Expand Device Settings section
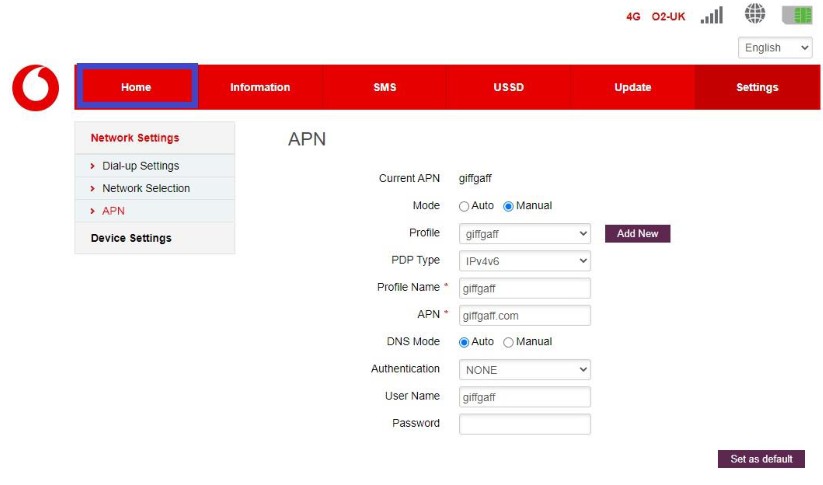 pyautogui.click(x=131, y=238)
